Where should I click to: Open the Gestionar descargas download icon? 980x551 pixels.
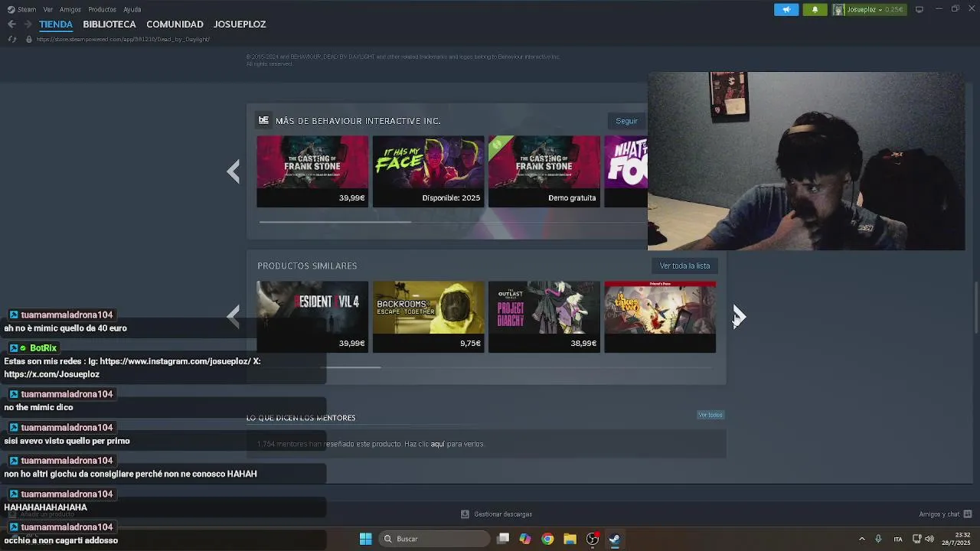(465, 514)
